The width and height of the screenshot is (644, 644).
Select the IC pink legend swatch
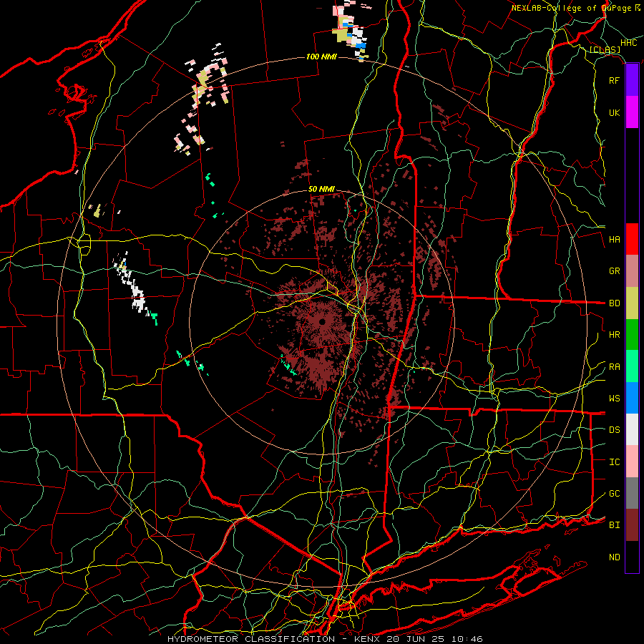[632, 462]
